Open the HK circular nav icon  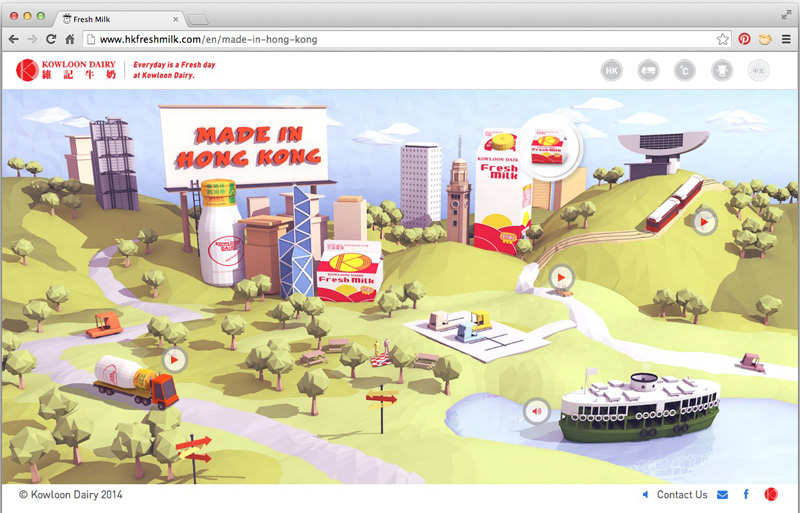(612, 70)
